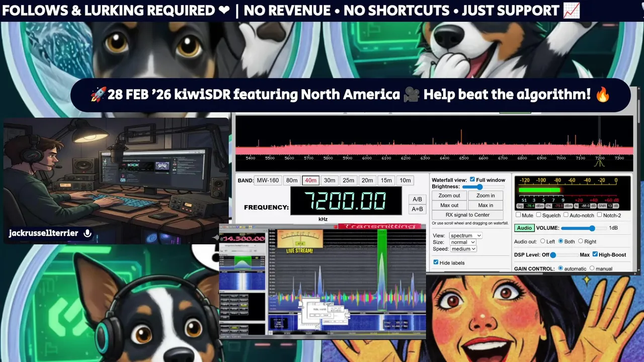Enable the Mute checkbox

point(518,215)
